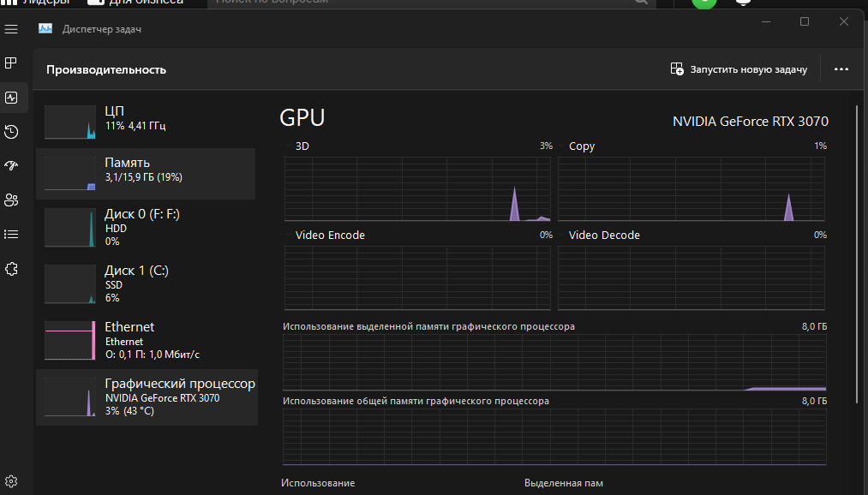This screenshot has width=868, height=495.
Task: Click the Выделенная пам label at bottom
Action: pyautogui.click(x=564, y=483)
